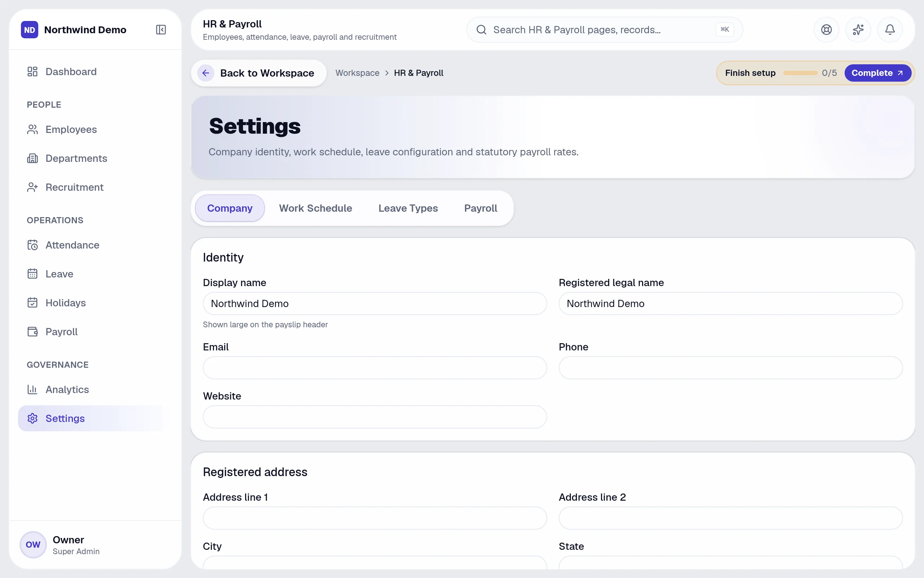Click 'Shown large on the payslip header' hint
The height and width of the screenshot is (578, 924).
[265, 324]
